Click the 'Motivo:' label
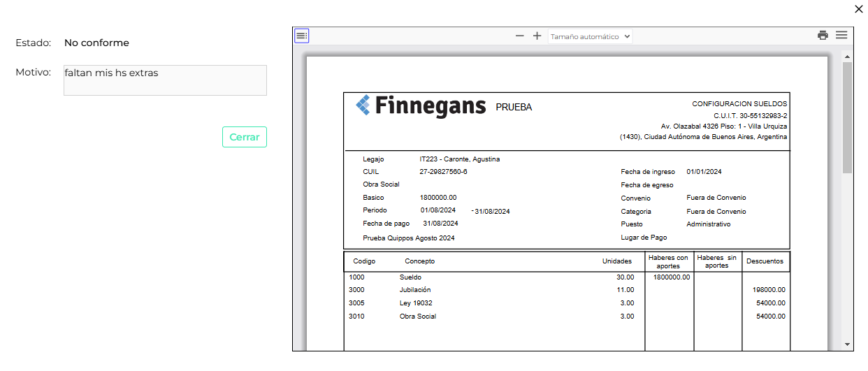The height and width of the screenshot is (371, 868). [x=34, y=72]
